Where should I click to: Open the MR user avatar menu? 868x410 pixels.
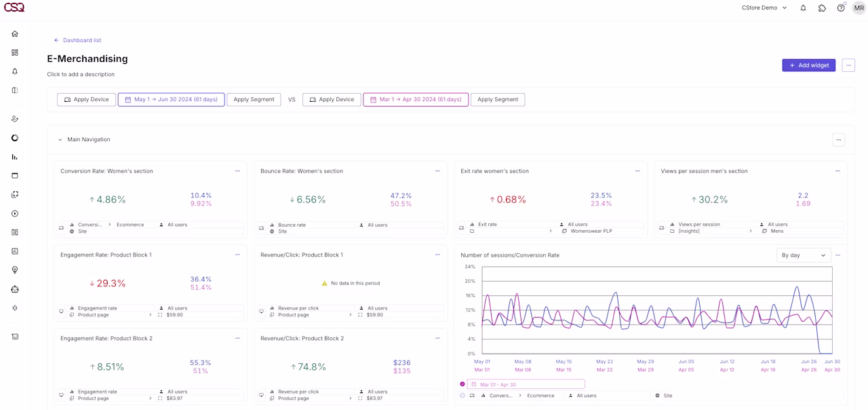(859, 8)
